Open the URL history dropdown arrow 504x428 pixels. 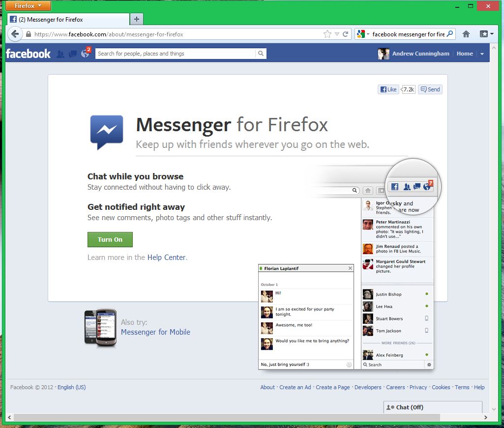[x=337, y=34]
